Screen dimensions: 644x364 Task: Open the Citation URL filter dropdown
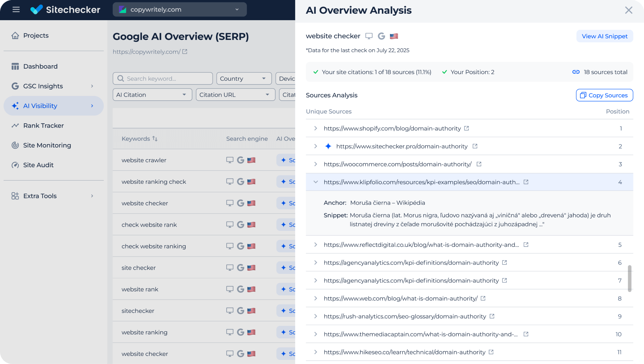click(235, 95)
